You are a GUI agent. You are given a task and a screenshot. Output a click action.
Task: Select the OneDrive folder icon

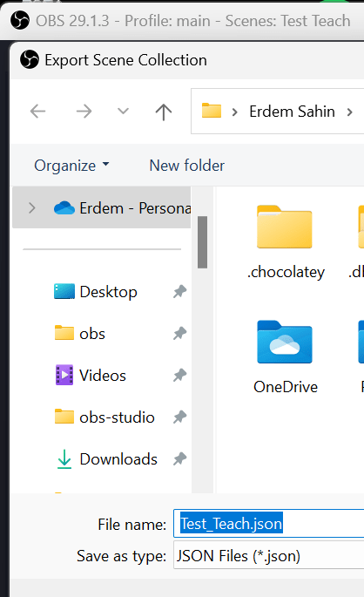click(285, 342)
